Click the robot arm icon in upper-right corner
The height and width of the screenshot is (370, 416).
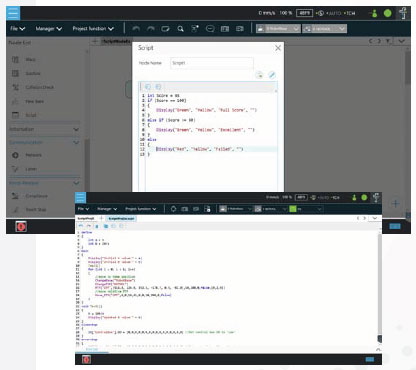403,13
